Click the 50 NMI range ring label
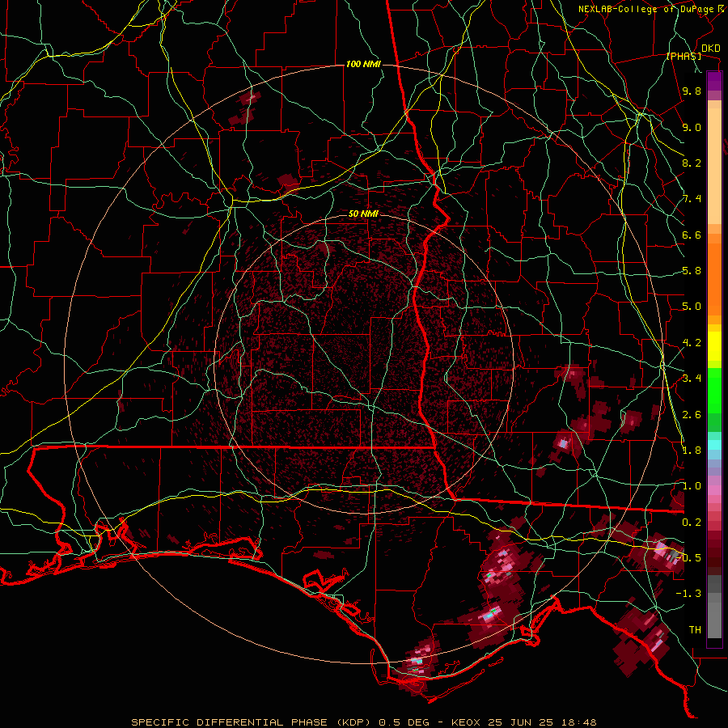This screenshot has height=728, width=728. (x=363, y=214)
